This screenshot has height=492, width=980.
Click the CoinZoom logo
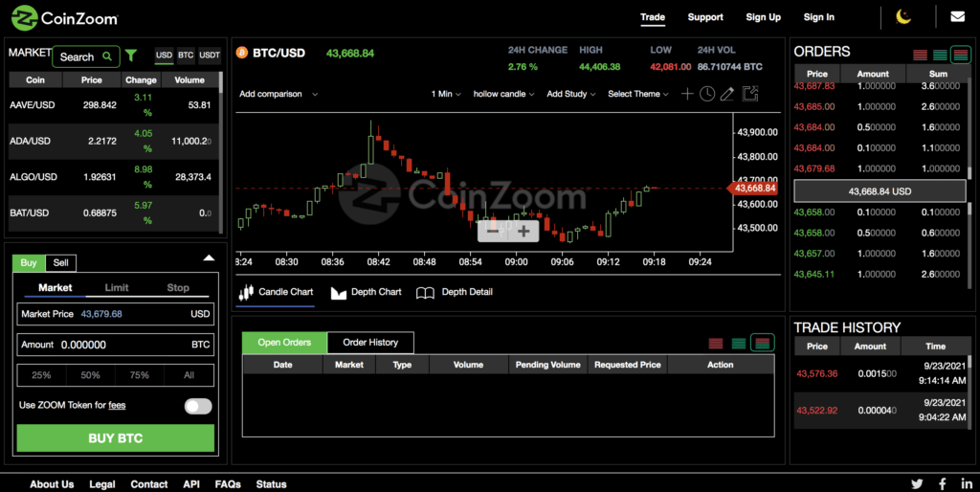click(64, 18)
